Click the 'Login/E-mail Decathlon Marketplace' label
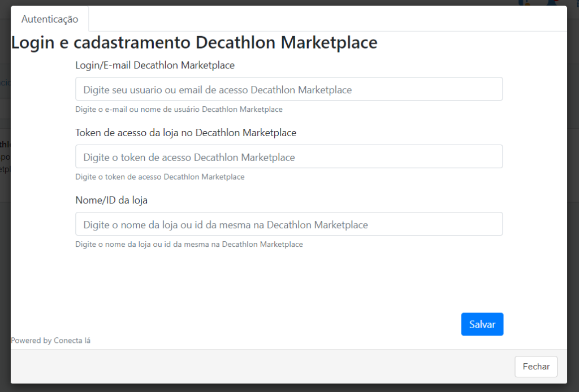Viewport: 579px width, 392px height. tap(155, 66)
